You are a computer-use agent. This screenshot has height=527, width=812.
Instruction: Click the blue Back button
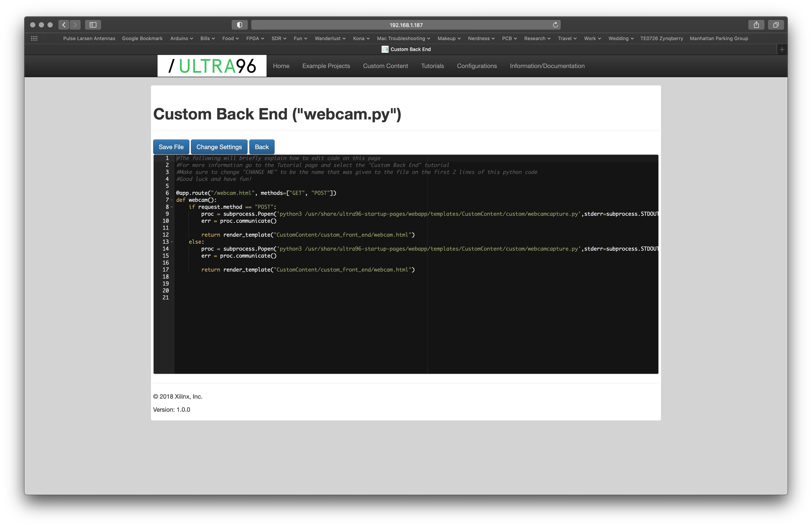click(262, 147)
